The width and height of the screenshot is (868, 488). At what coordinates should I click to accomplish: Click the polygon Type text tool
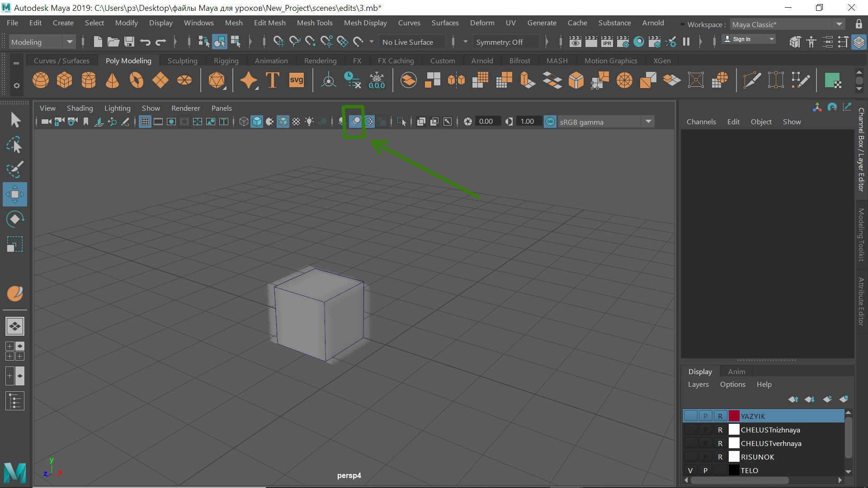[x=273, y=80]
